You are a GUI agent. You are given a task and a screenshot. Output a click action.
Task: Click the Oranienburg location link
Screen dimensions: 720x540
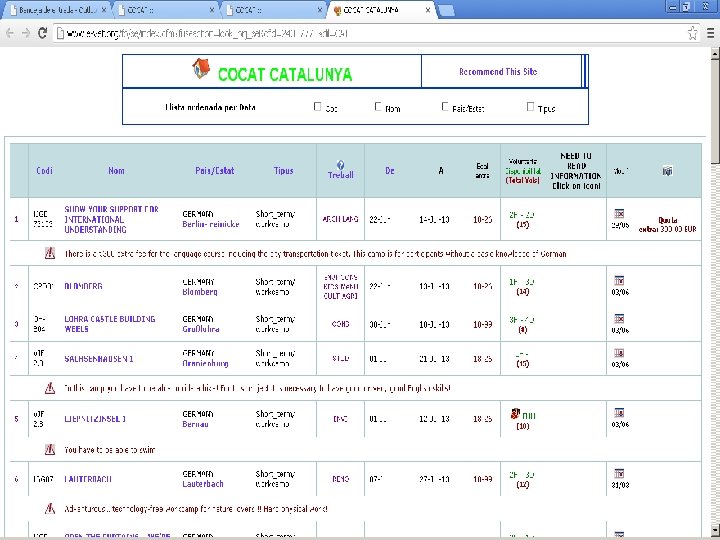coord(205,363)
